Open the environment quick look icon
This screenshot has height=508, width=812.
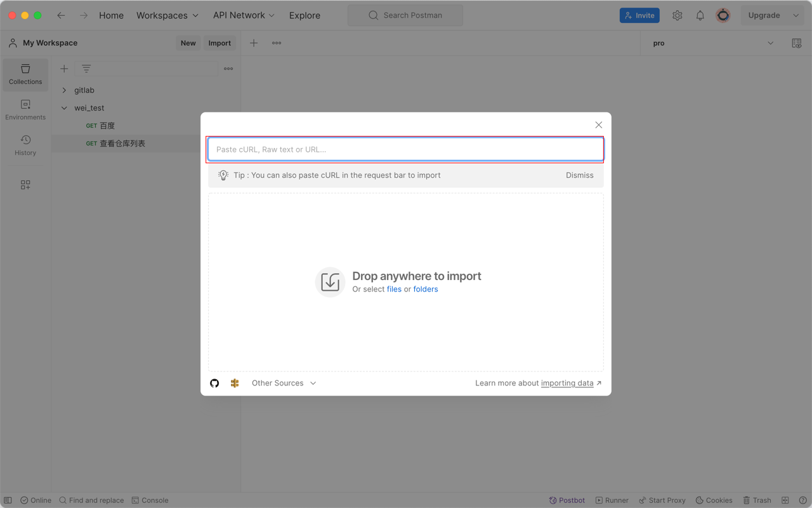click(797, 43)
